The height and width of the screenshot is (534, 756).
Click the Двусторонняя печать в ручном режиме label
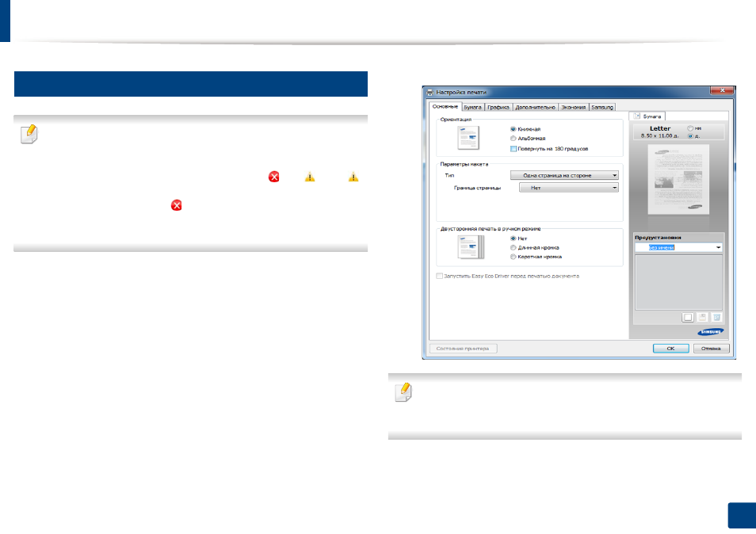click(x=491, y=229)
